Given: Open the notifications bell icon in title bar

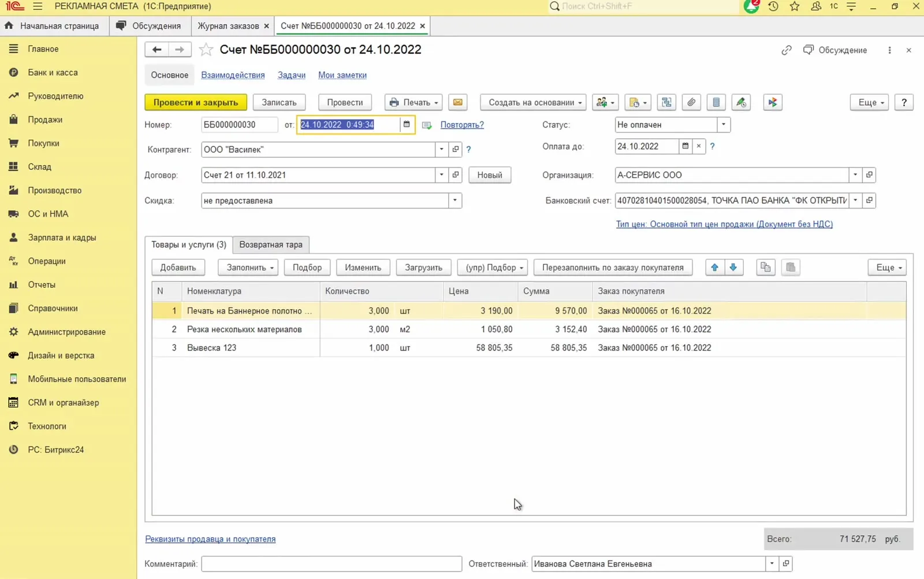Looking at the screenshot, I should (751, 6).
